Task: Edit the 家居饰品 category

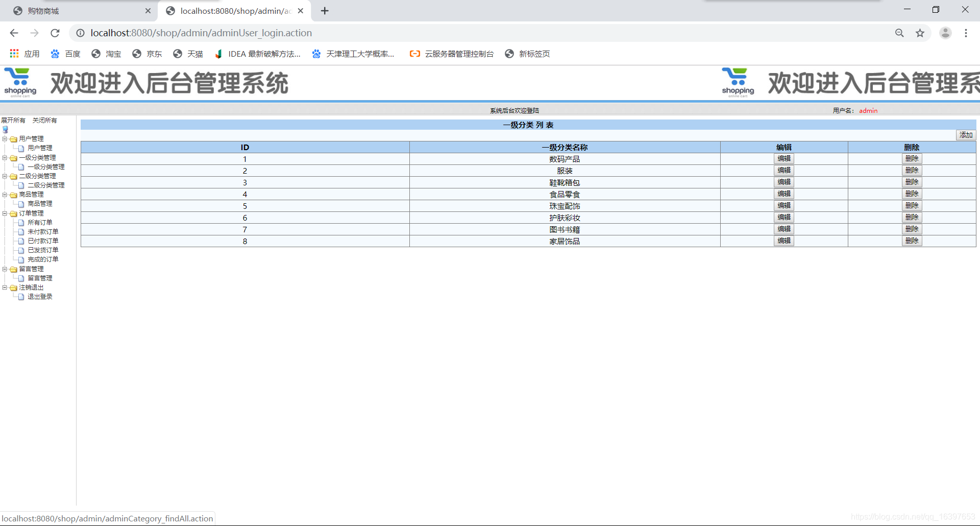Action: (x=784, y=241)
